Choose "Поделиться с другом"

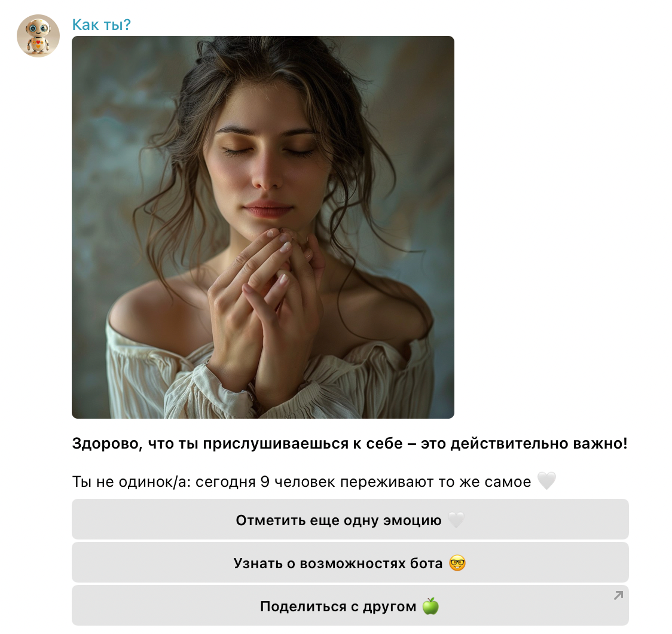pyautogui.click(x=350, y=605)
